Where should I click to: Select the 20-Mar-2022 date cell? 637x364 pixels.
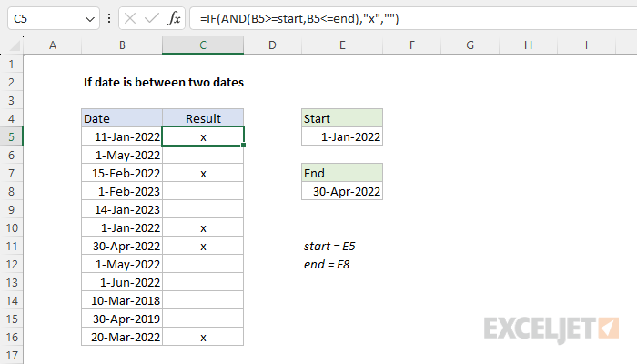tap(122, 338)
